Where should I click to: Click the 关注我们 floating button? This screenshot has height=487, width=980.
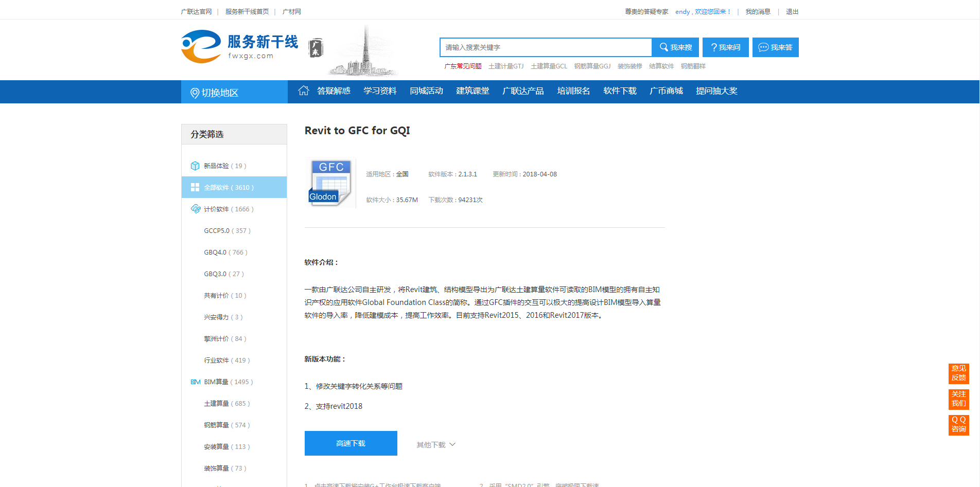coord(958,399)
